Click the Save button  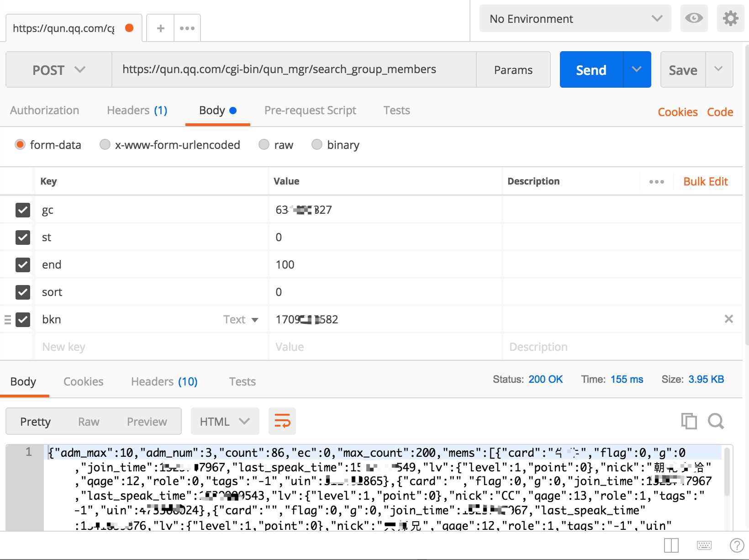pyautogui.click(x=683, y=69)
